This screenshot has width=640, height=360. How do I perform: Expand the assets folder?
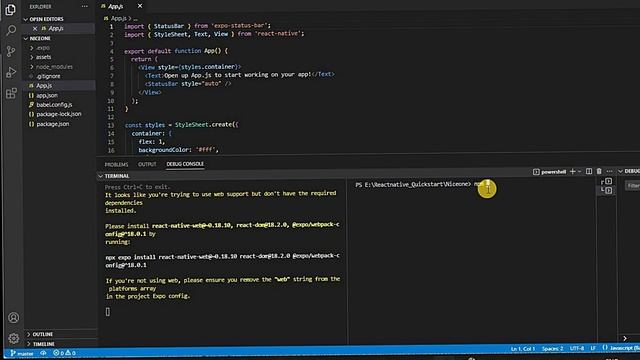click(40, 57)
